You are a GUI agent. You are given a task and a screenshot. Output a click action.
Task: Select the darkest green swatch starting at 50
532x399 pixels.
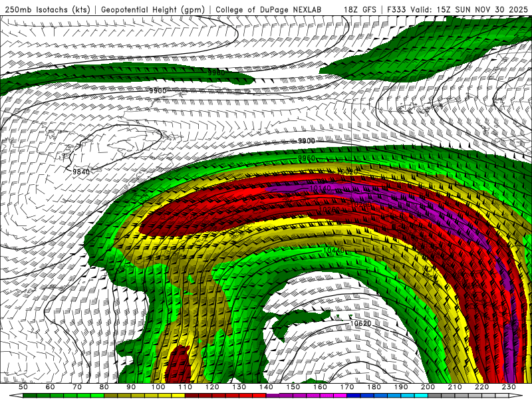coord(29,396)
